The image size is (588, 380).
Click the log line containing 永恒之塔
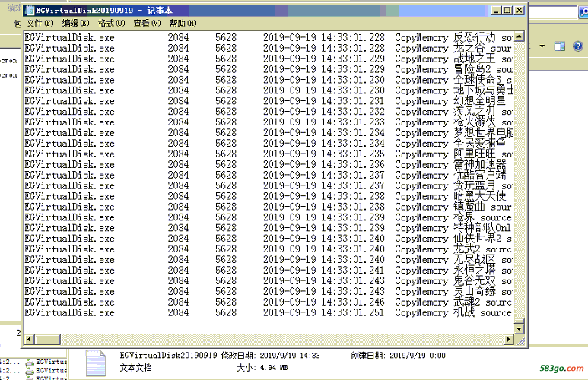269,271
